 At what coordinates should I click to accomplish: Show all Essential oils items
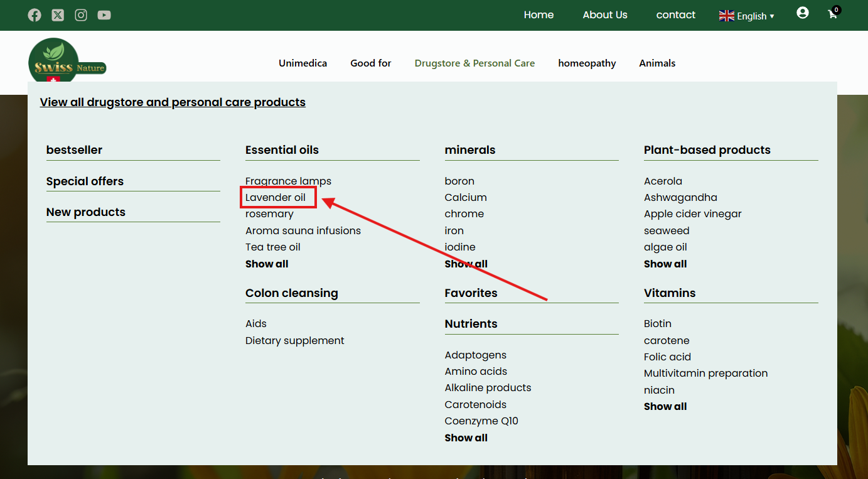(267, 264)
